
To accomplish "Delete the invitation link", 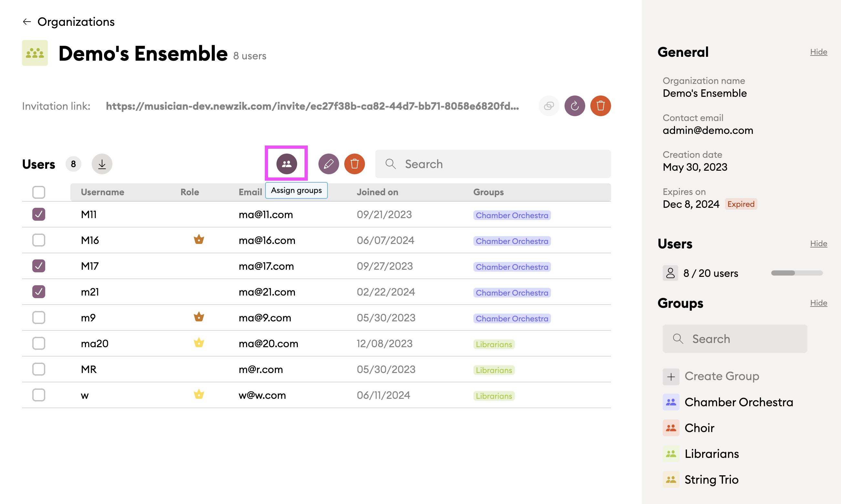I will [600, 106].
